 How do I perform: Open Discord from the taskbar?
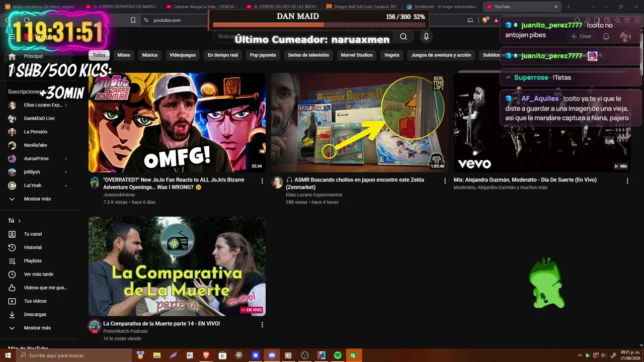pyautogui.click(x=272, y=355)
